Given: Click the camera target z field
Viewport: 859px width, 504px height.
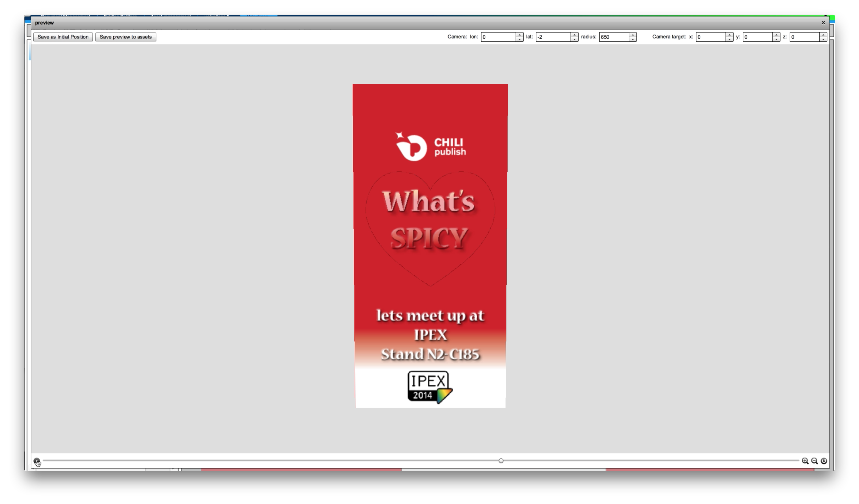Looking at the screenshot, I should (805, 37).
